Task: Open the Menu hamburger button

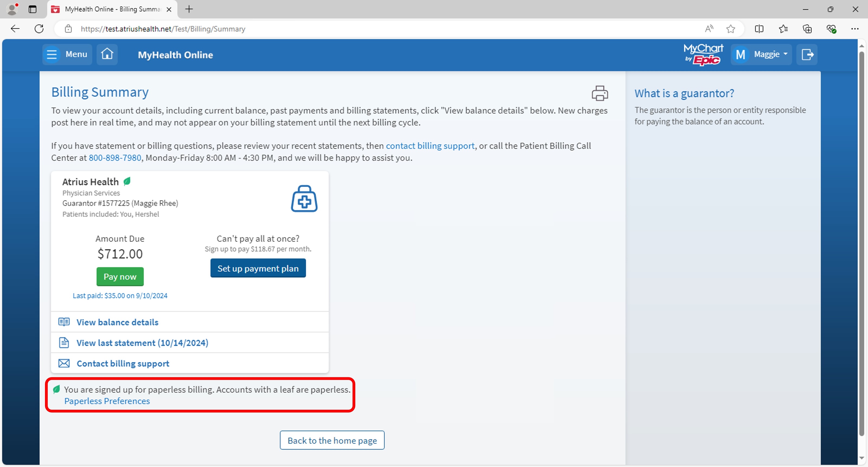Action: [x=67, y=54]
